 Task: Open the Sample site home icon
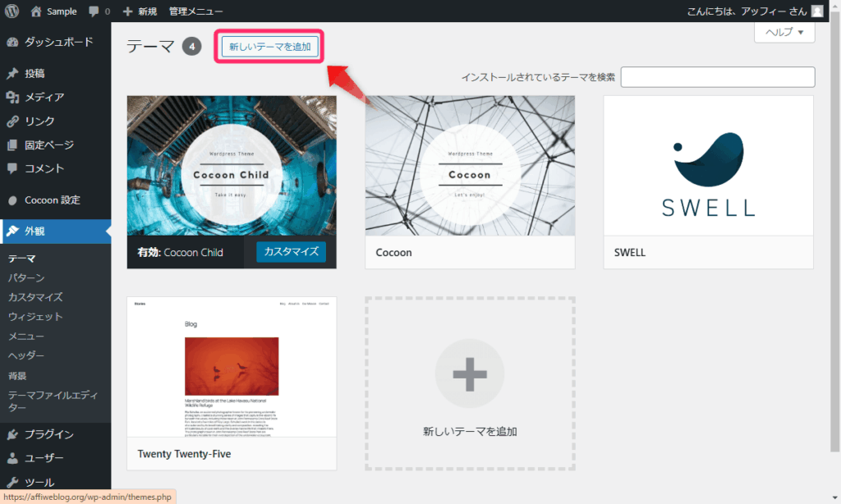click(36, 11)
